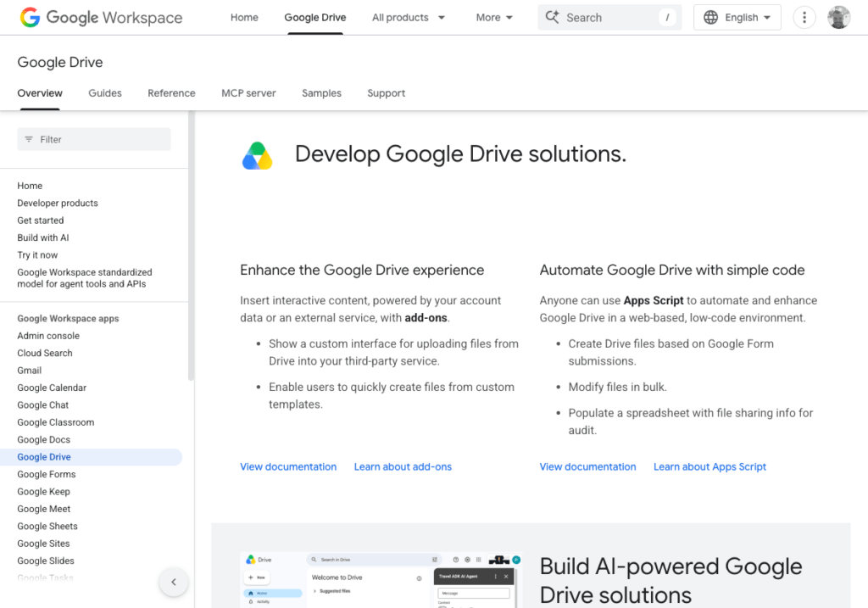This screenshot has height=608, width=868.
Task: Open Cloud Search in sidebar
Action: pyautogui.click(x=45, y=353)
